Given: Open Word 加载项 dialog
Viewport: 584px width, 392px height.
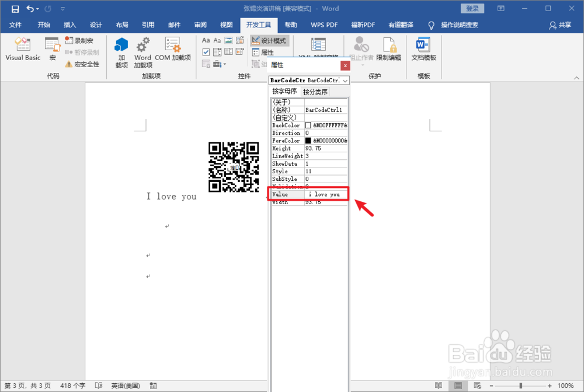Looking at the screenshot, I should (142, 52).
